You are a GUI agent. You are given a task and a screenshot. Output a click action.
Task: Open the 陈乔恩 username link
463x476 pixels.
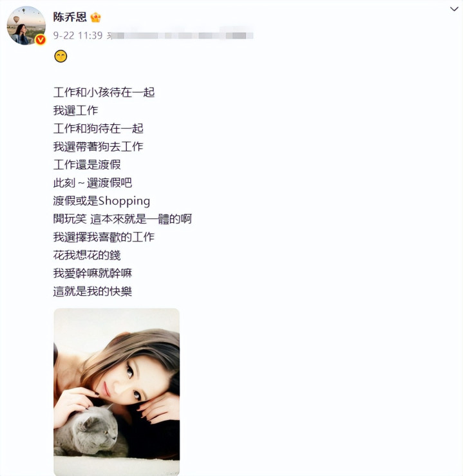pos(70,17)
